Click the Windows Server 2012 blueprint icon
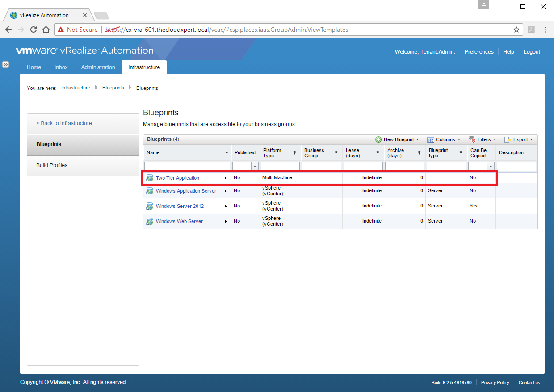 (x=149, y=206)
